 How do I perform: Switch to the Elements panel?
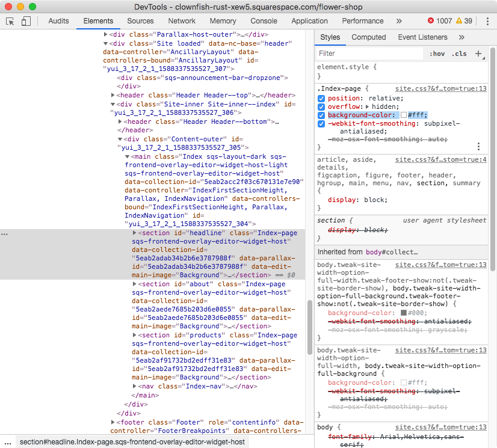98,21
